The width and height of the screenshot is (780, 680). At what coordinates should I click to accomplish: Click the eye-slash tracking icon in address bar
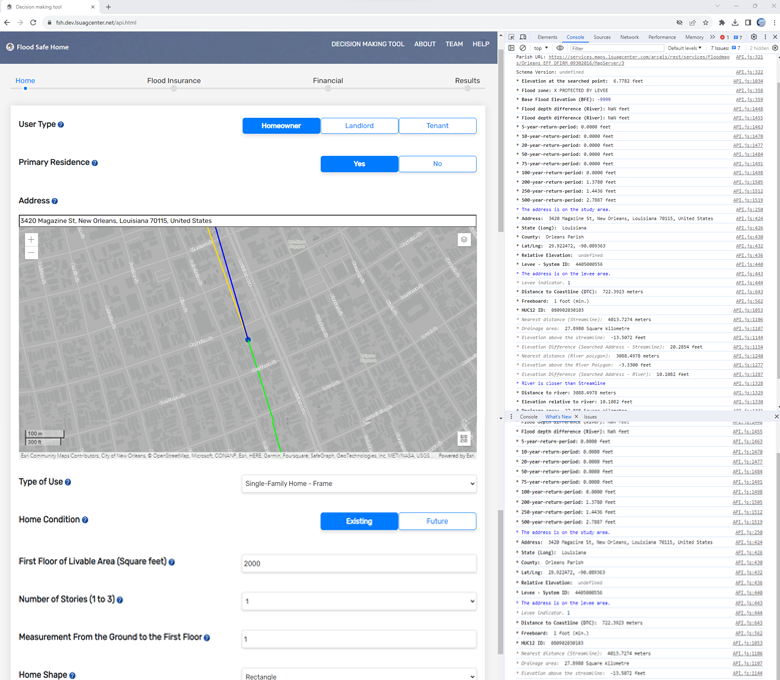point(679,22)
